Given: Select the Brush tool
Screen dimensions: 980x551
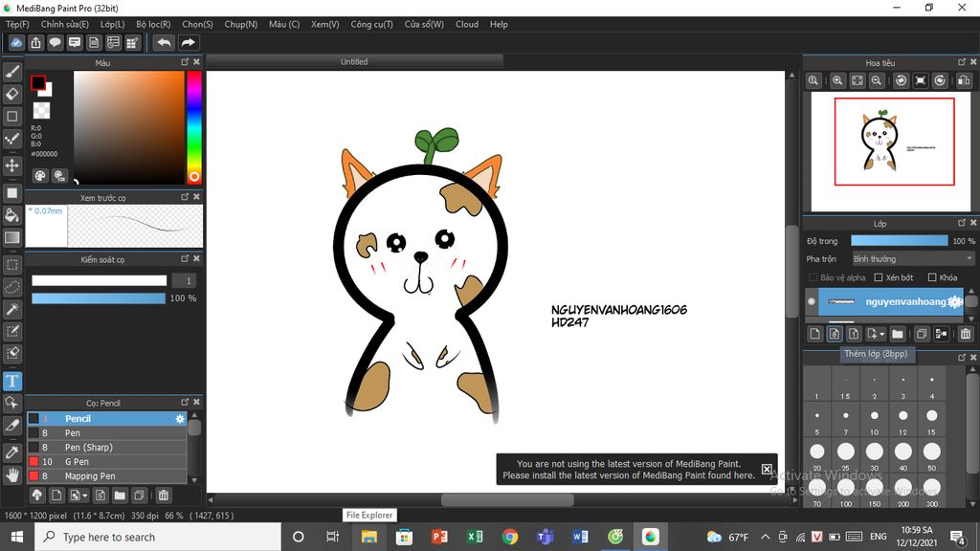Looking at the screenshot, I should point(11,72).
